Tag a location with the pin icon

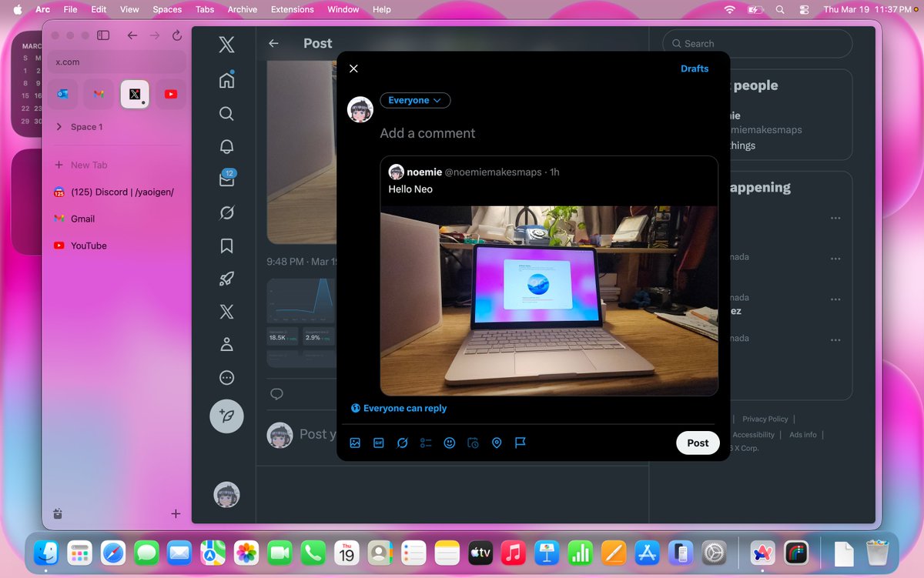tap(497, 443)
